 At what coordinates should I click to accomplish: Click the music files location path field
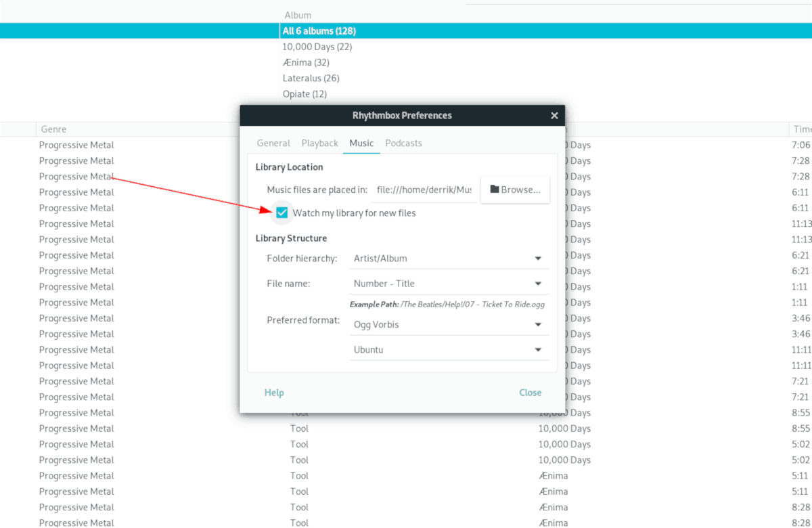tap(425, 190)
